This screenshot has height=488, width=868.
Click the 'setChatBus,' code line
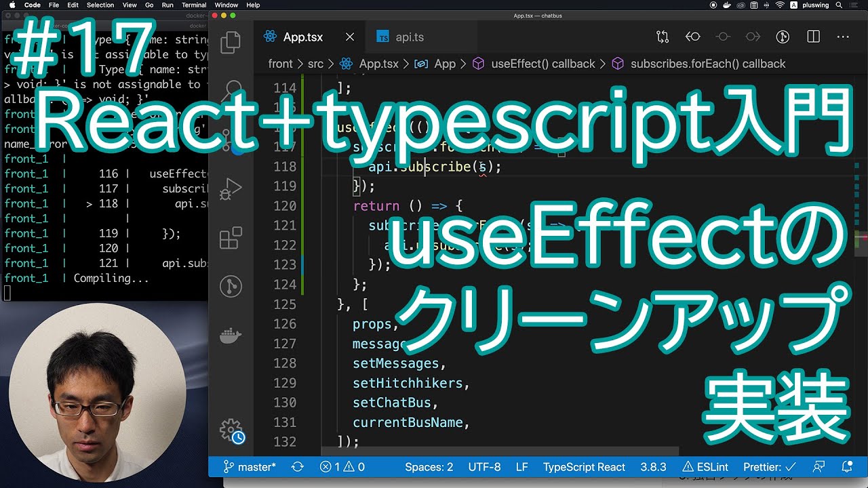pyautogui.click(x=395, y=403)
